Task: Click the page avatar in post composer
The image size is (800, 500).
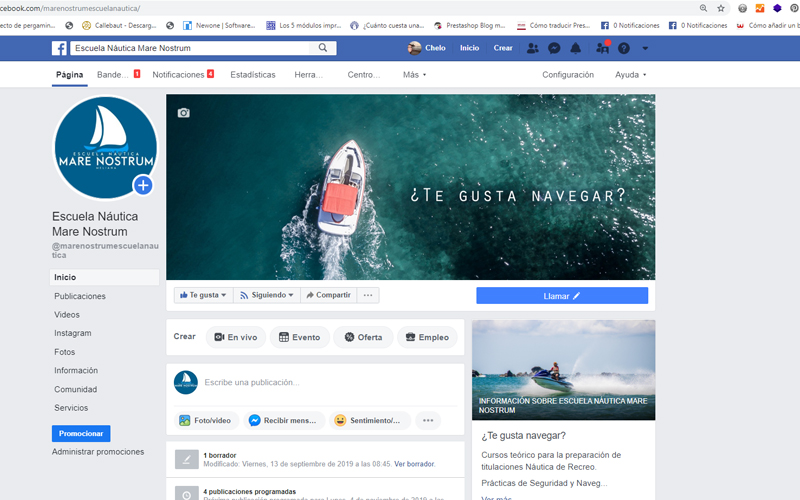Action: pyautogui.click(x=186, y=382)
